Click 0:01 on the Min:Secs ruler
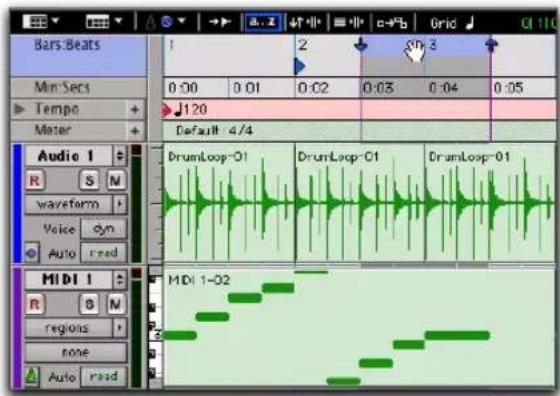560x396 pixels. click(x=246, y=88)
